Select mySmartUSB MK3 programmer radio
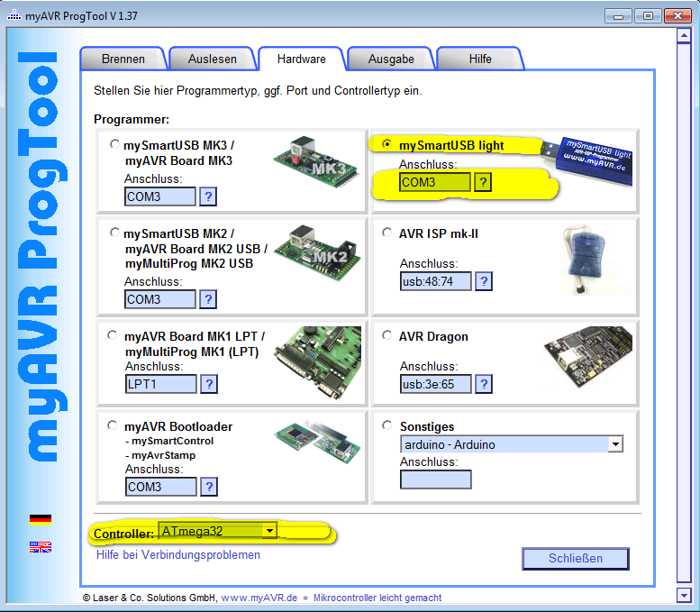 point(114,144)
